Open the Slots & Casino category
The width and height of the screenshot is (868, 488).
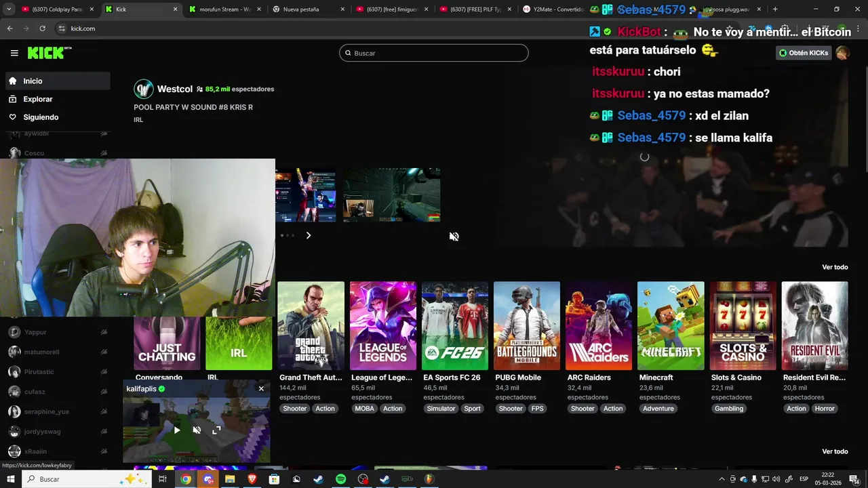pyautogui.click(x=742, y=326)
